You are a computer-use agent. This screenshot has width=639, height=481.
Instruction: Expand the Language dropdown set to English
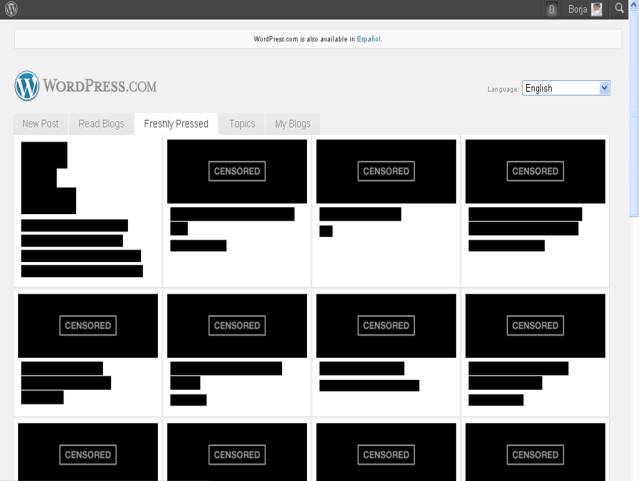[566, 88]
